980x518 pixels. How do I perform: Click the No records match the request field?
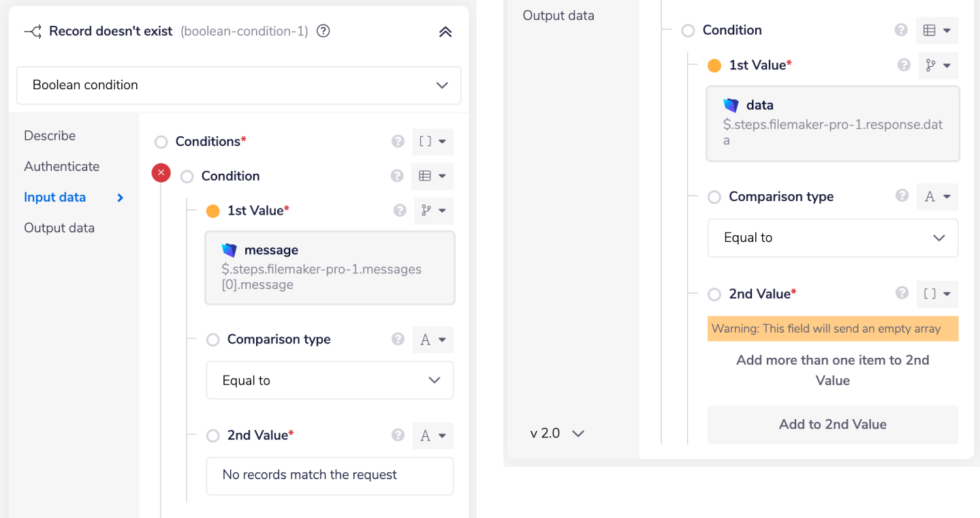point(330,475)
